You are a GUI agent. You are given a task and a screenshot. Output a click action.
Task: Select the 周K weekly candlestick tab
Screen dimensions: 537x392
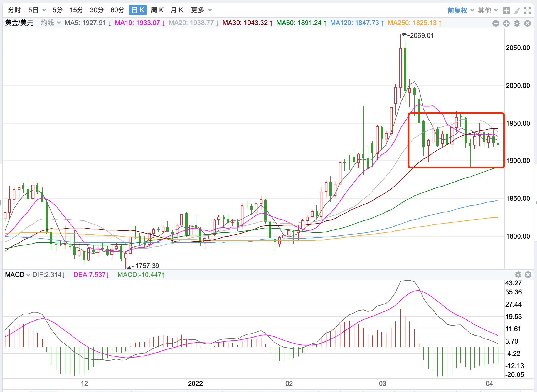157,10
